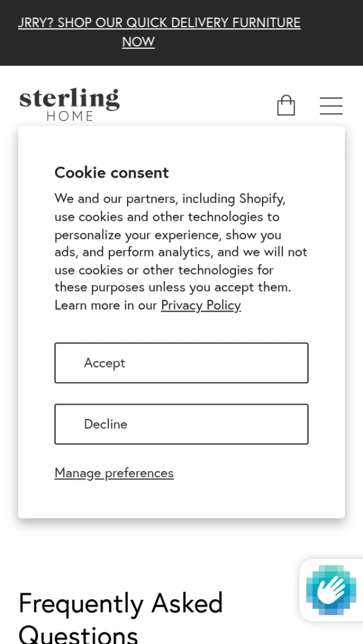Click the bag icon's handle
363x644 pixels.
[286, 99]
